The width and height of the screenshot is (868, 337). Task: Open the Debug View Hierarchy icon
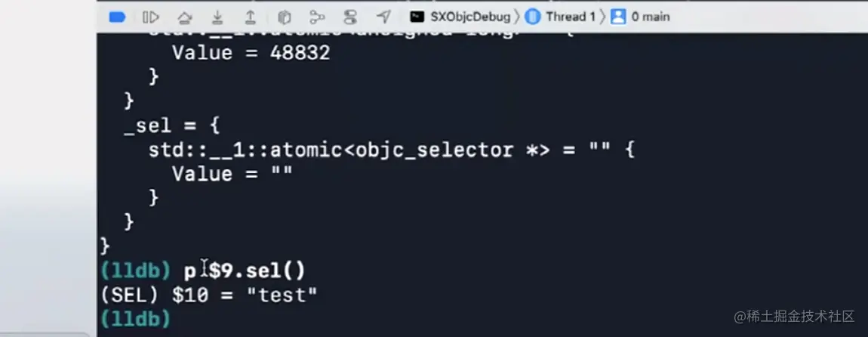[285, 17]
